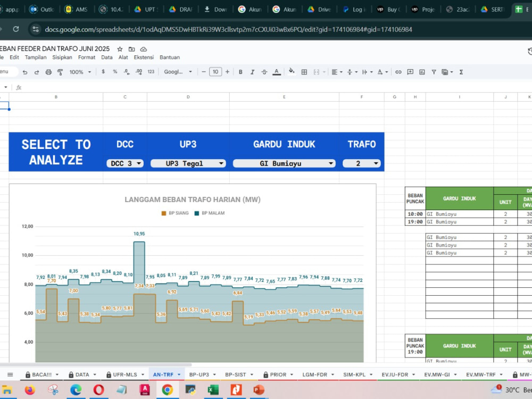Toggle bold formatting
532x399 pixels.
pos(240,72)
